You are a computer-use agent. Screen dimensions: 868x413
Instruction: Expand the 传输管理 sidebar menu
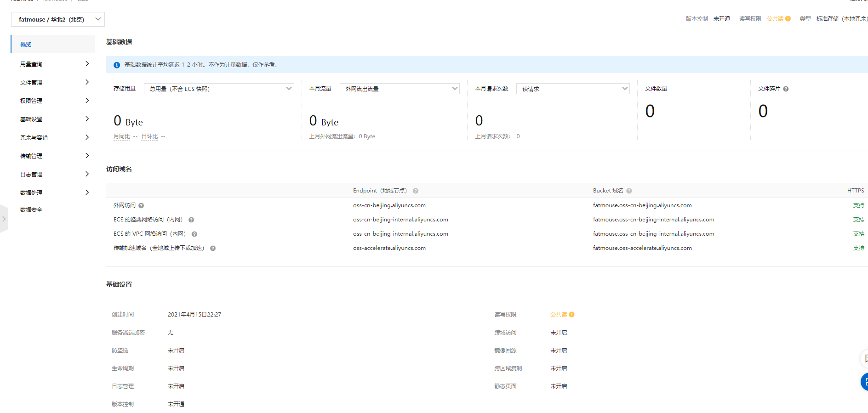(53, 156)
